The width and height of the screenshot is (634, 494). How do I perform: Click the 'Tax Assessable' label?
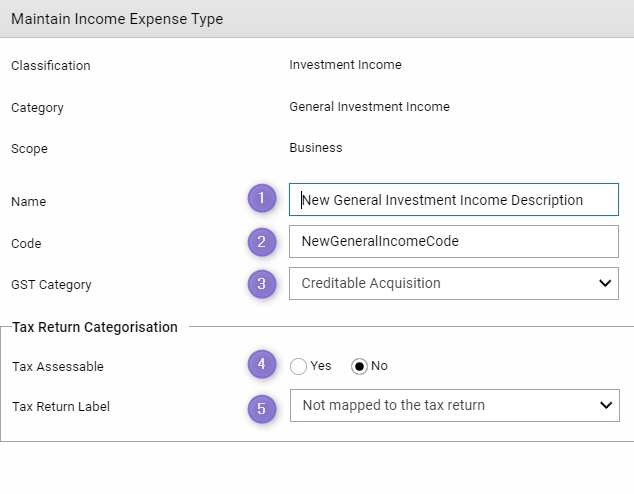point(58,366)
